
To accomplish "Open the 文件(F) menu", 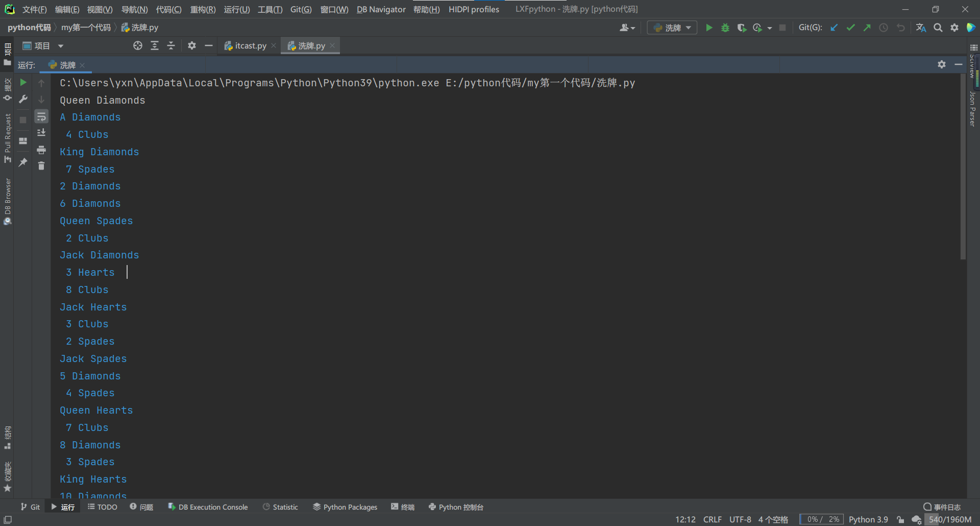I will 34,10.
